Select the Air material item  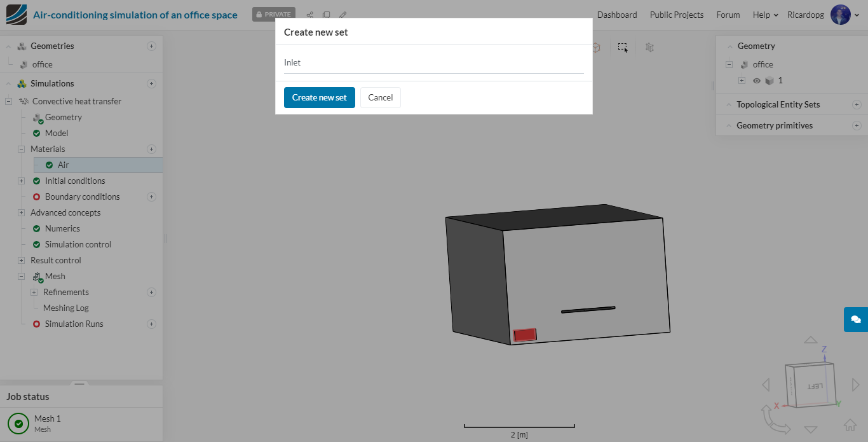coord(98,165)
